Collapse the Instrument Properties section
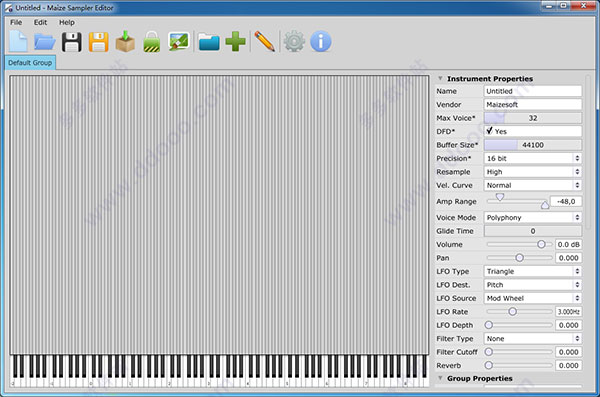600x397 pixels. click(x=440, y=78)
